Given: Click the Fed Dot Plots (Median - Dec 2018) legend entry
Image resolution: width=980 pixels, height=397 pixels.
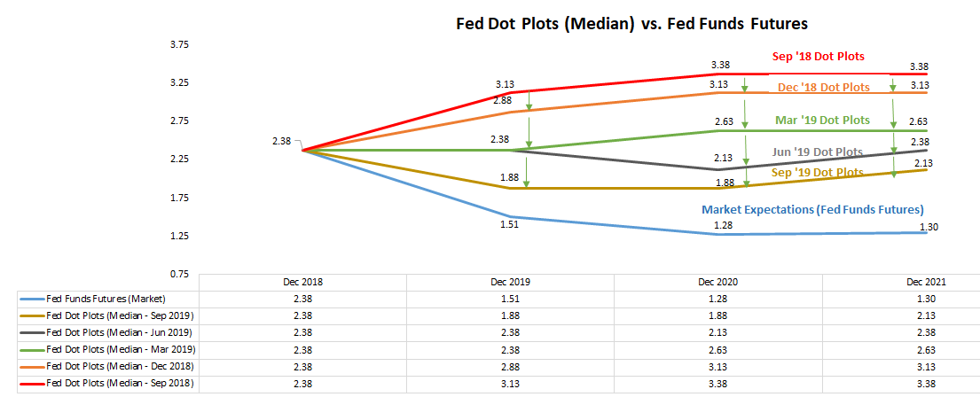Looking at the screenshot, I should 120,366.
